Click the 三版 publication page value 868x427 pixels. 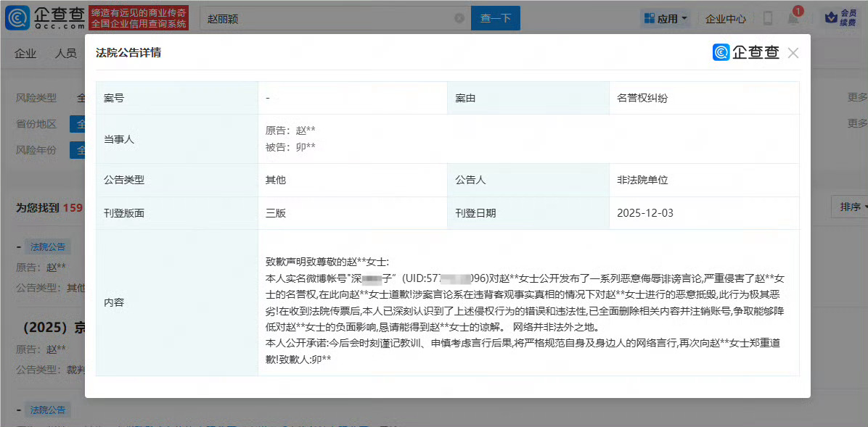pyautogui.click(x=276, y=213)
